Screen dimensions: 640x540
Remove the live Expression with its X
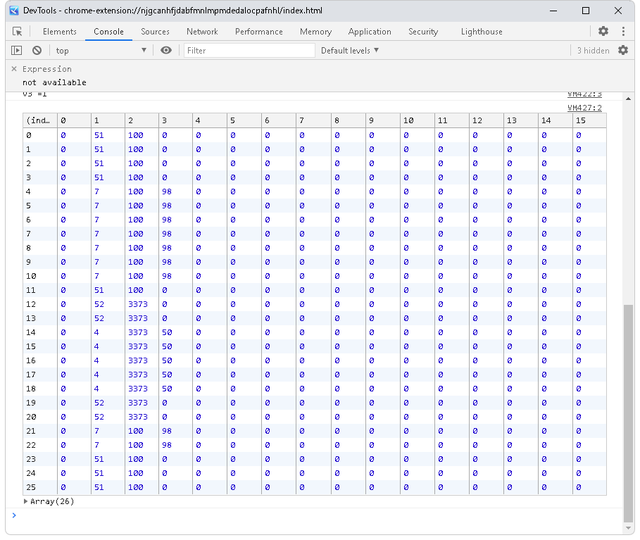[14, 69]
